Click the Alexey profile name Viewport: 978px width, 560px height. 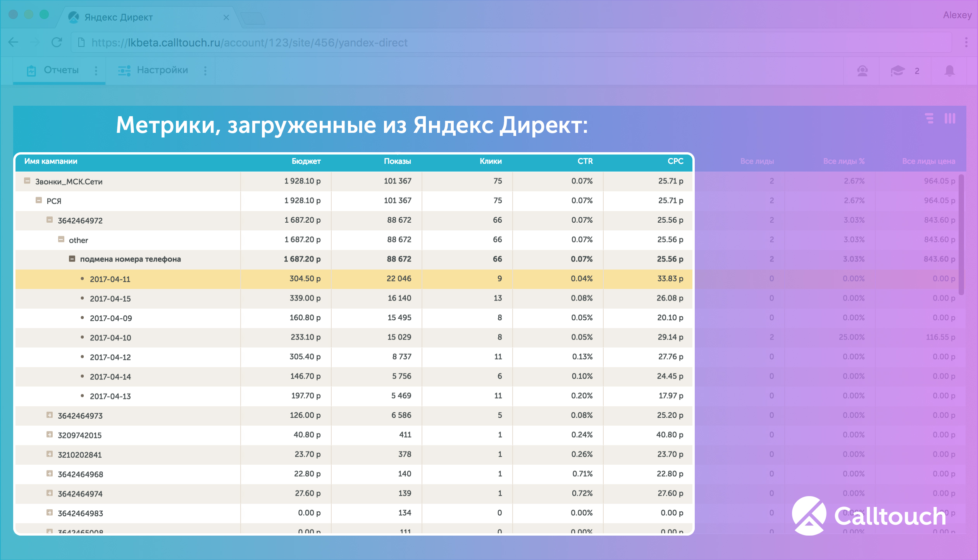[957, 15]
